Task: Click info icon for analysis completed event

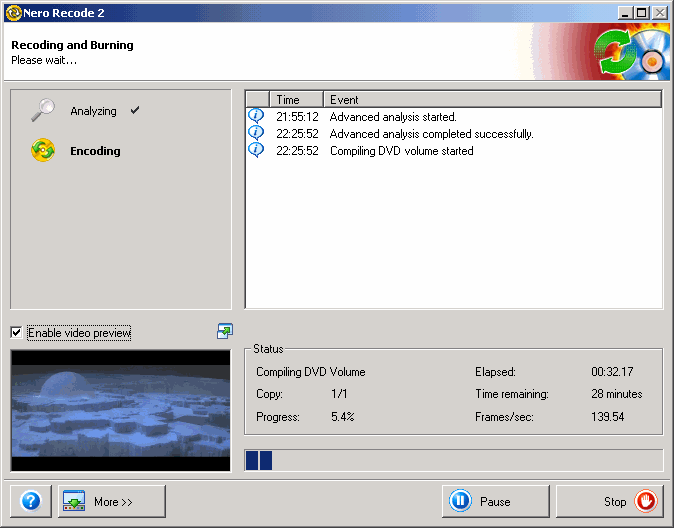Action: coord(256,134)
